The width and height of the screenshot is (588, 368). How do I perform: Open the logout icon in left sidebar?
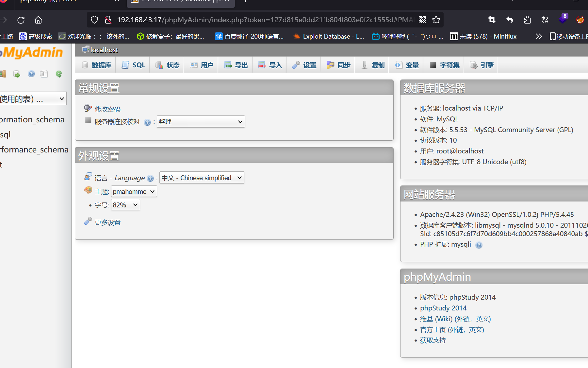(x=3, y=74)
